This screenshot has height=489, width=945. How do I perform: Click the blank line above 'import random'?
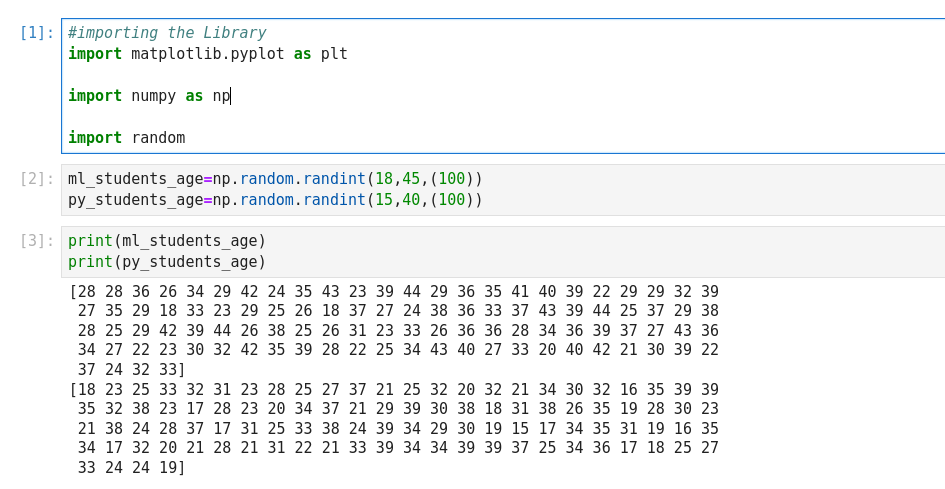coord(300,117)
